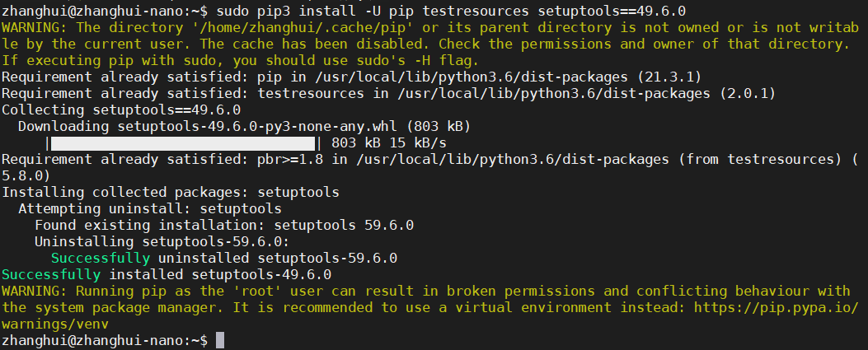Screen dimensions: 868x350
Task: Click the "803 kB 15 kB/s" download speed text
Action: tap(389, 142)
